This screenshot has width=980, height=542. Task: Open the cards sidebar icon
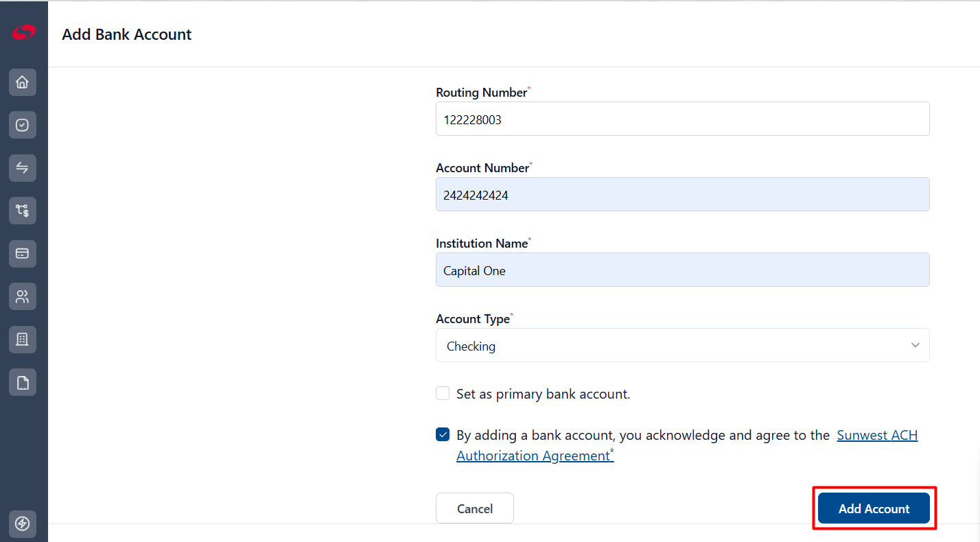[x=23, y=254]
